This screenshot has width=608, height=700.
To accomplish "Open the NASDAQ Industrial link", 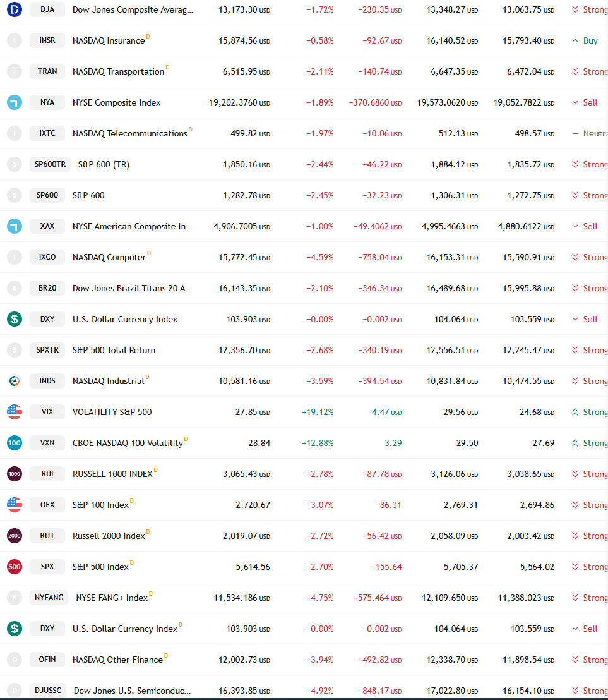I will pyautogui.click(x=109, y=381).
